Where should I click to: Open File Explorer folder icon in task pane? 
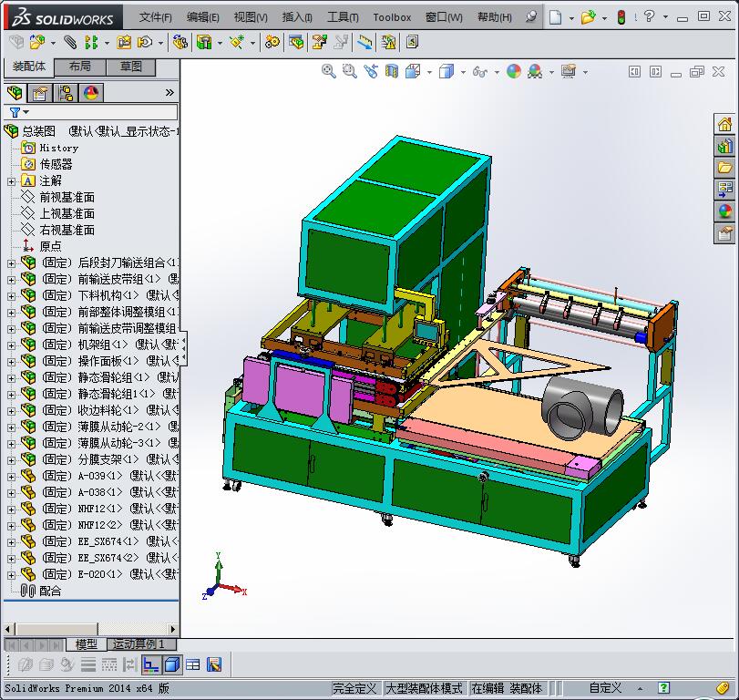[725, 167]
